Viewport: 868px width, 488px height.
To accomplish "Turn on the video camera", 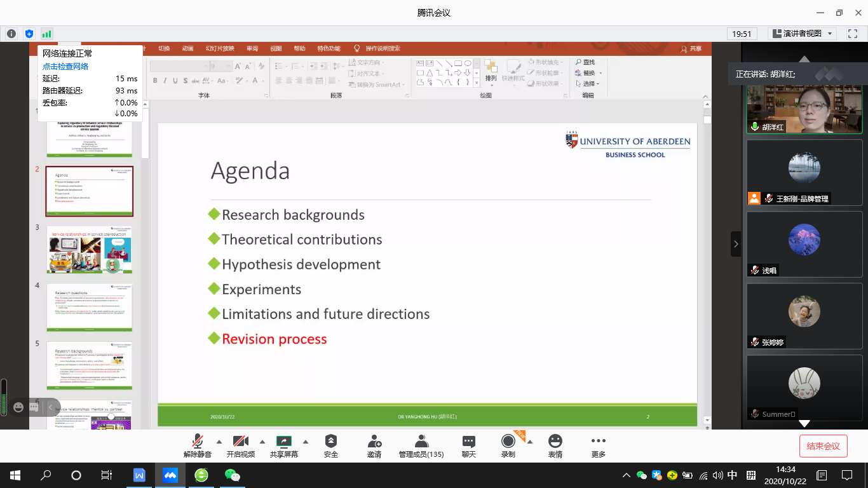I will 240,442.
